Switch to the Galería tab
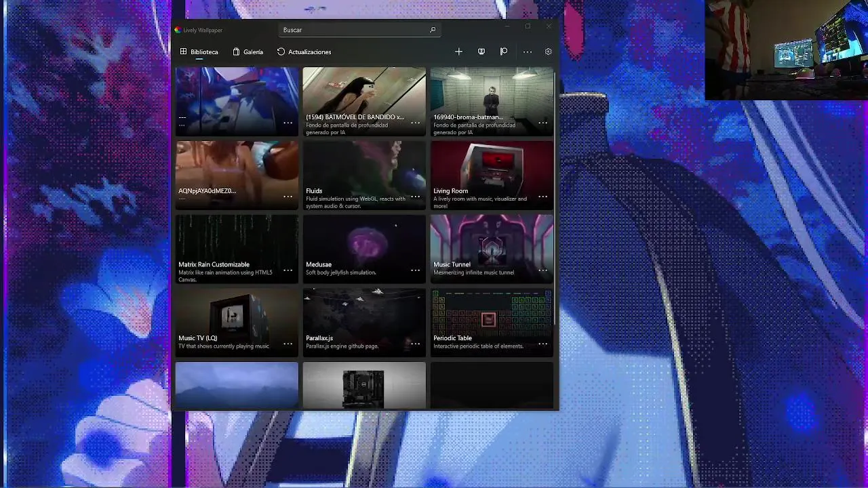The width and height of the screenshot is (868, 488). (248, 52)
